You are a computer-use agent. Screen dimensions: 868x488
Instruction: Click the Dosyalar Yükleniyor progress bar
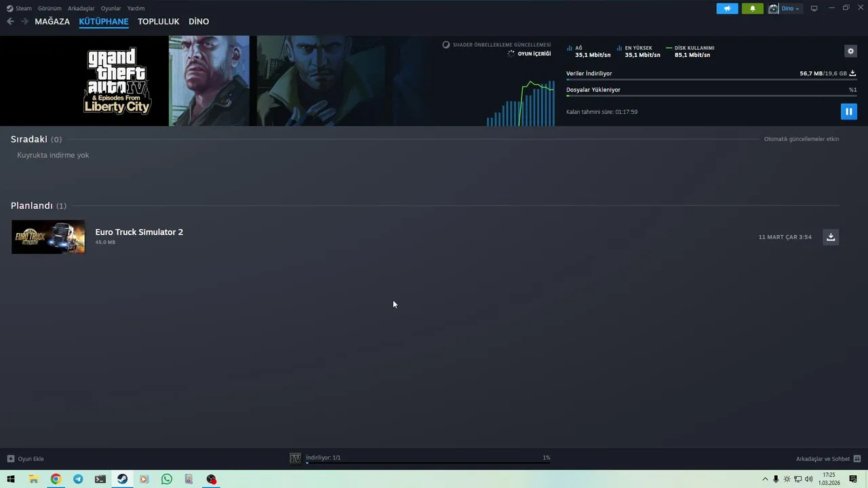click(x=711, y=96)
